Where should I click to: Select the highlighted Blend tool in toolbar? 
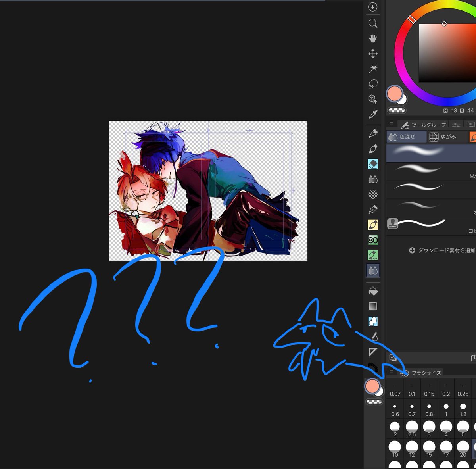point(373,271)
